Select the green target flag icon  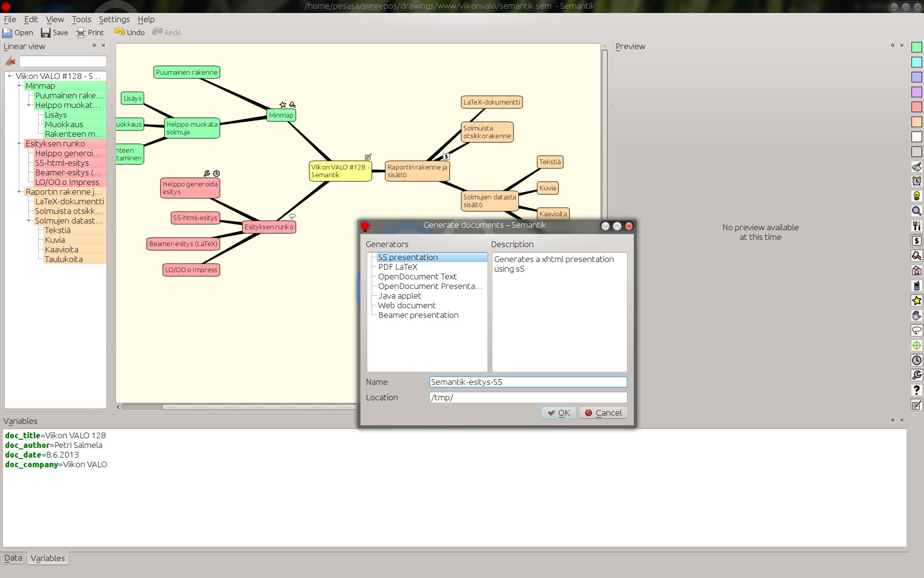[916, 345]
